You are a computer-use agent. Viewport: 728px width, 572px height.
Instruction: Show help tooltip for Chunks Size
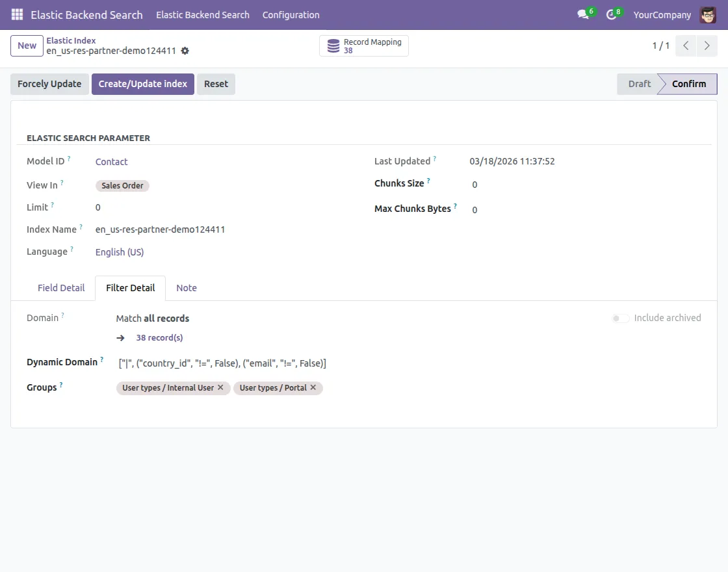pyautogui.click(x=428, y=181)
